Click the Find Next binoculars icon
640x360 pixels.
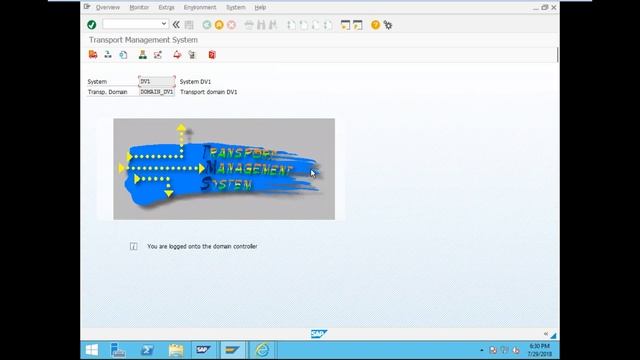(273, 25)
